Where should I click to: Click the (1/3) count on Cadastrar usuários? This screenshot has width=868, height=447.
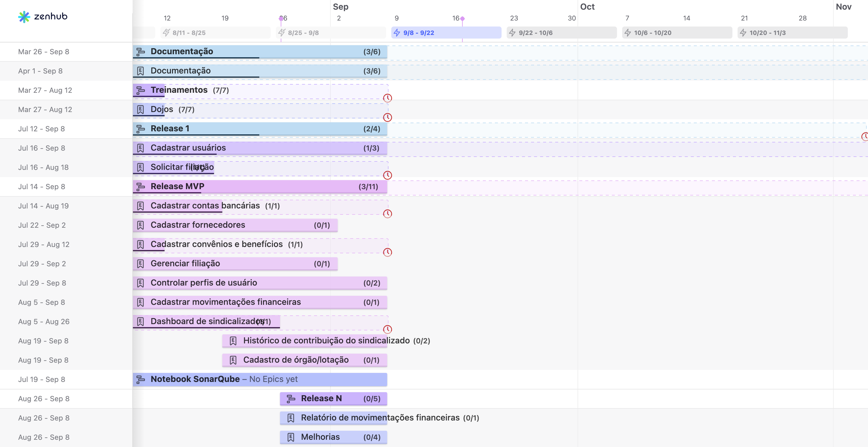coord(371,148)
